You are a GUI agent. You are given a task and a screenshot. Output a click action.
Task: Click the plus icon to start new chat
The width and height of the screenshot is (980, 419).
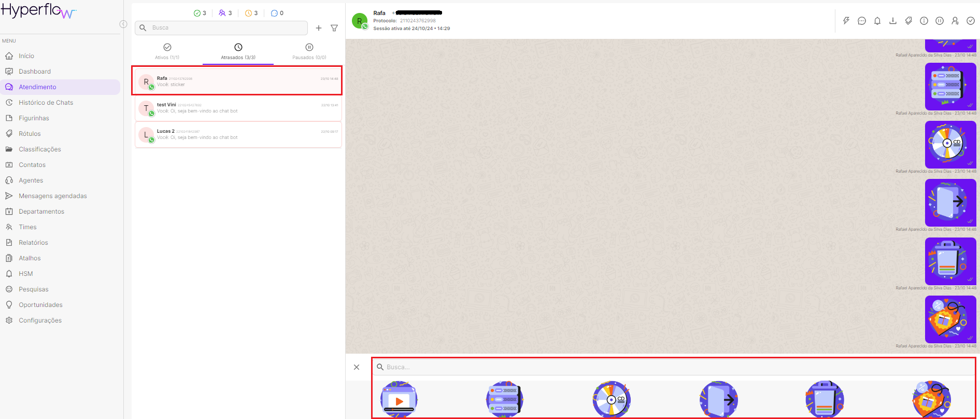click(319, 28)
